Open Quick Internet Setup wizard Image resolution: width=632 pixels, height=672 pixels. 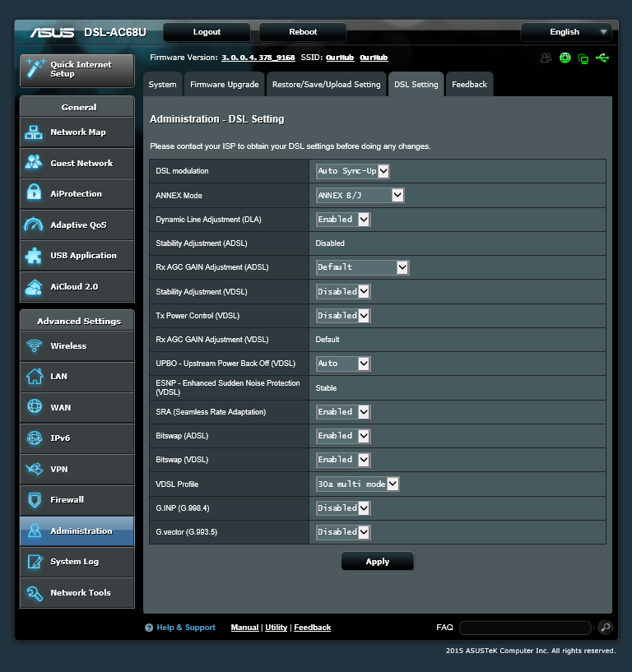77,70
